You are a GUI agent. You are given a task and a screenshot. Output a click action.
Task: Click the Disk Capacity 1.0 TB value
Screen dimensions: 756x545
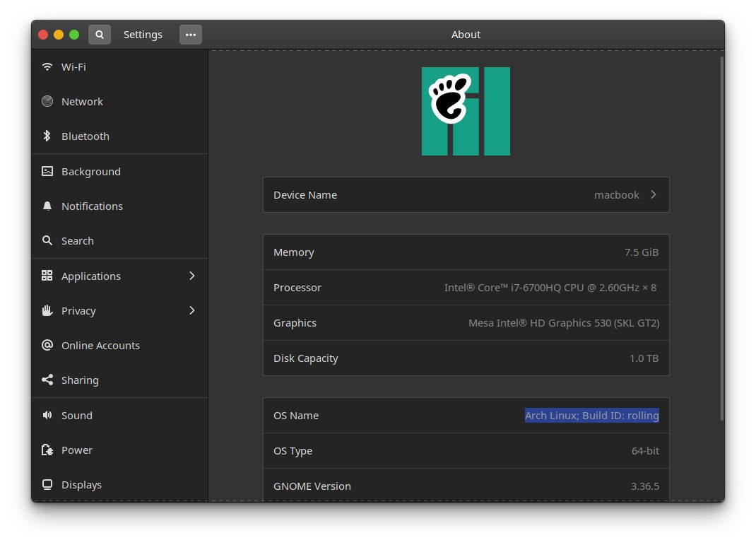644,358
